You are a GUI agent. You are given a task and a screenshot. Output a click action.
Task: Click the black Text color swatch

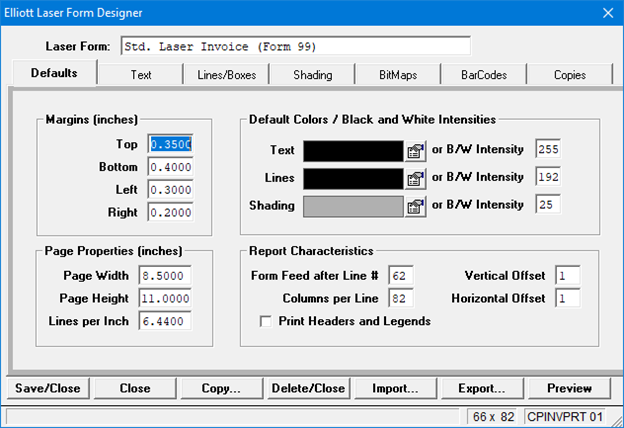pyautogui.click(x=352, y=151)
